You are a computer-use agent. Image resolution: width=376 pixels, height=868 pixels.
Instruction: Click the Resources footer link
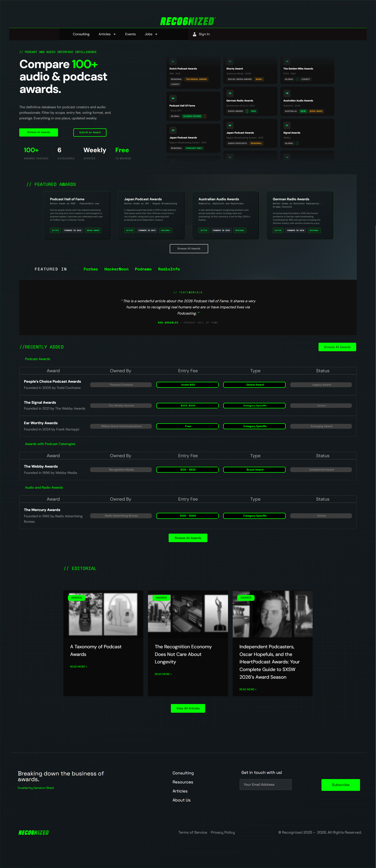click(x=183, y=782)
